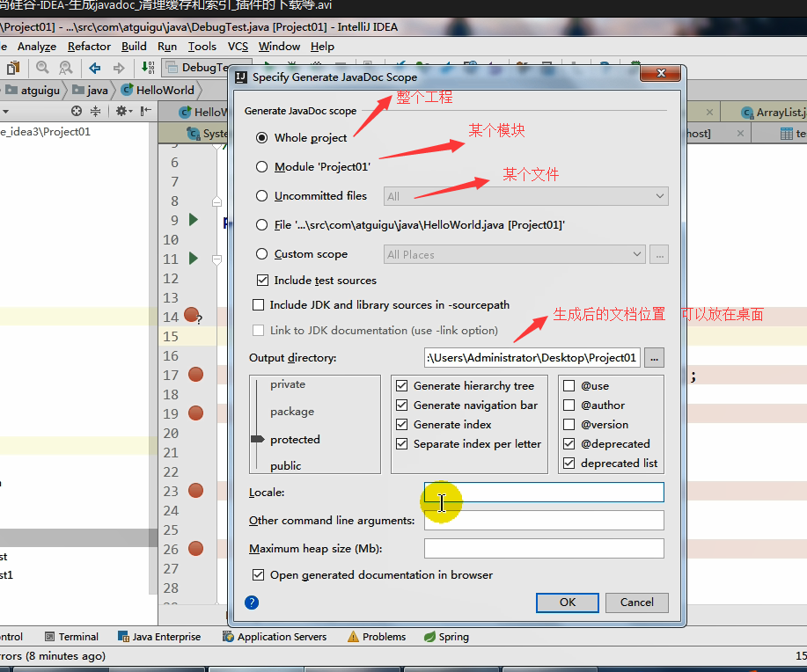Click the Output directory text field
807x672 pixels.
(x=532, y=358)
